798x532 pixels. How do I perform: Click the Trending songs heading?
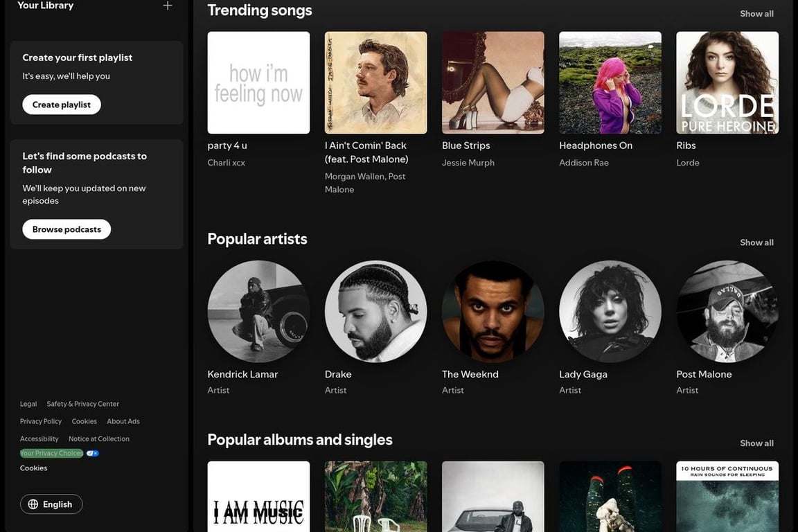(260, 10)
